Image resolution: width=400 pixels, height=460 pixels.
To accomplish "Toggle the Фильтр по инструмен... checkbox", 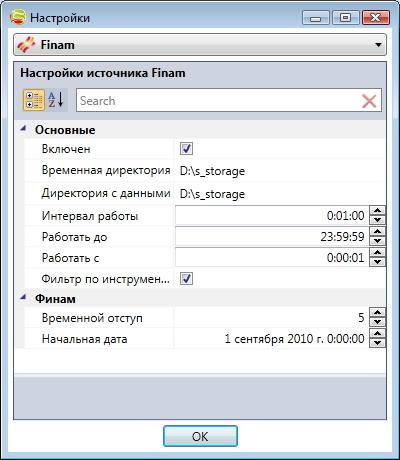I will 186,279.
